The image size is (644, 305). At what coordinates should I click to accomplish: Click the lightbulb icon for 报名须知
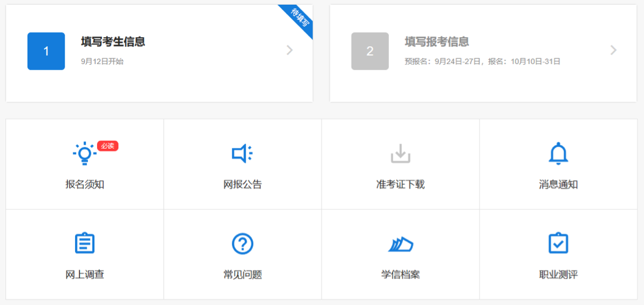84,154
